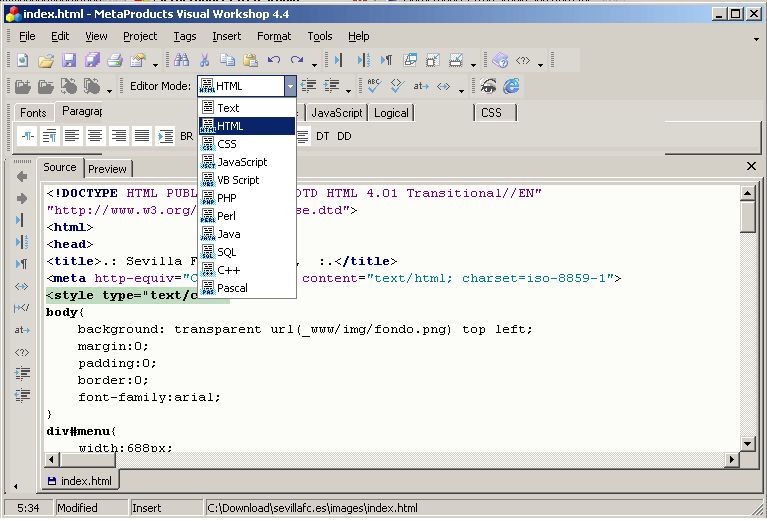The width and height of the screenshot is (767, 521).
Task: Decrease indent in main toolbar
Action: point(308,86)
